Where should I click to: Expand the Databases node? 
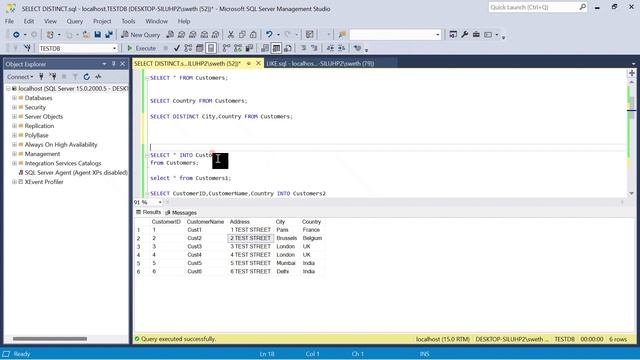(14, 98)
